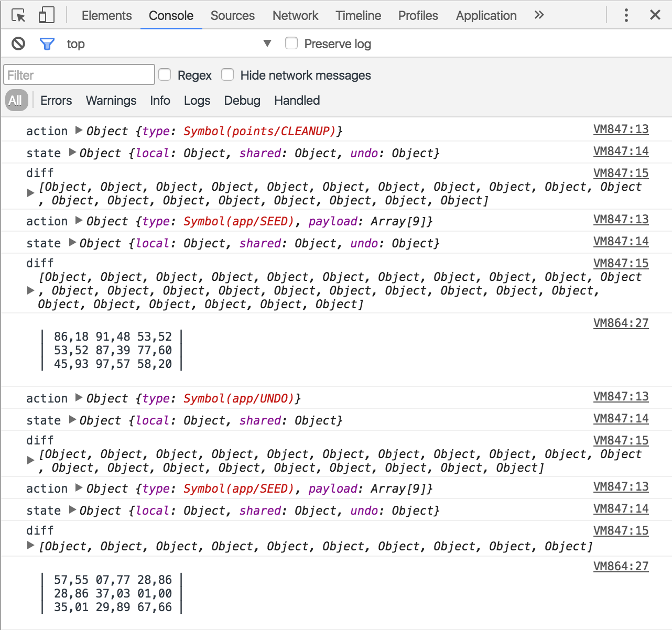The image size is (672, 630).
Task: Clear the console with the ban icon
Action: [18, 44]
